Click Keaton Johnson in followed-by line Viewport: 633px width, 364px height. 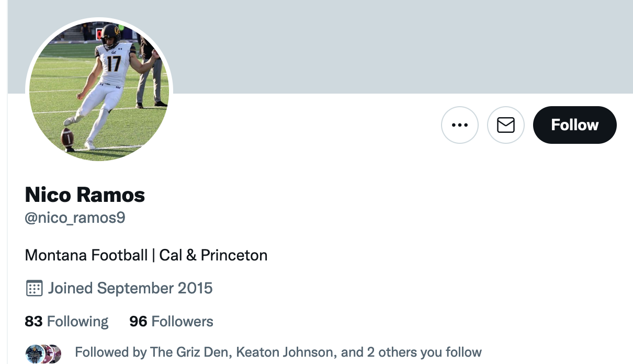click(x=282, y=352)
